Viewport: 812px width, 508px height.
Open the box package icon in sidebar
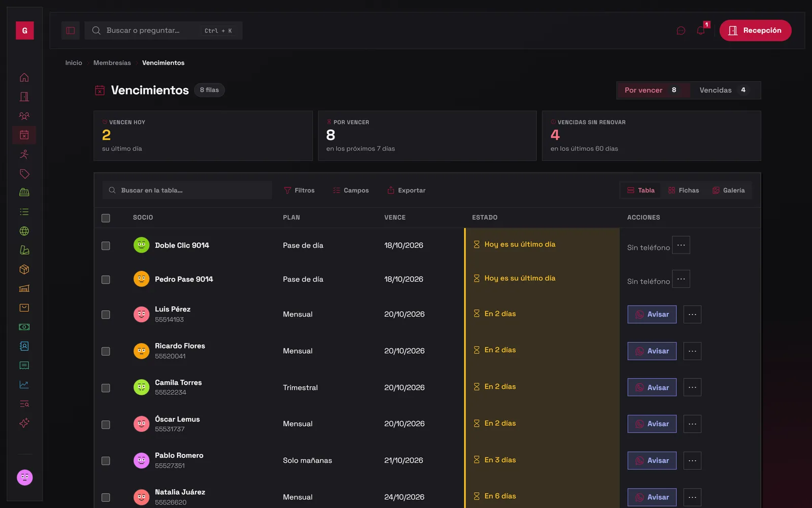(24, 269)
